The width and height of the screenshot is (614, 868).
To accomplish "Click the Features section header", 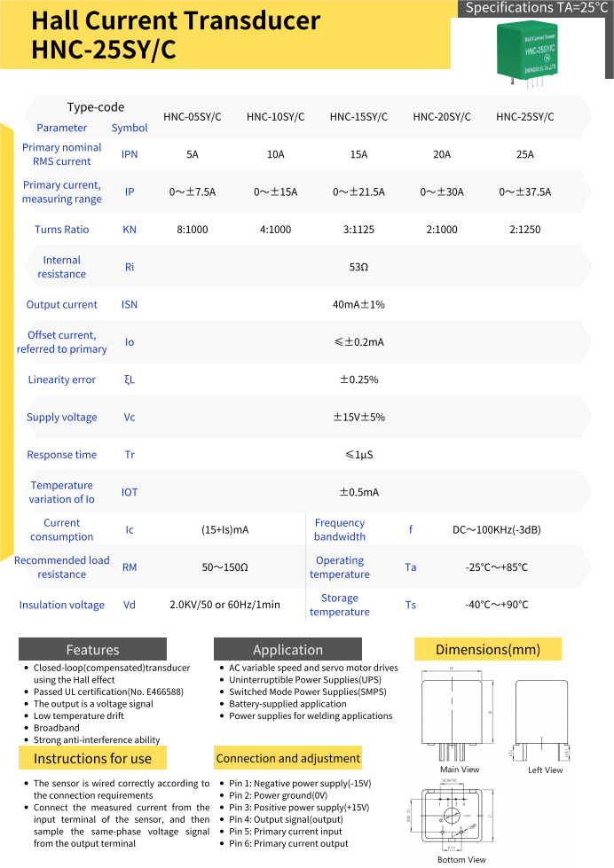I will 92,649.
